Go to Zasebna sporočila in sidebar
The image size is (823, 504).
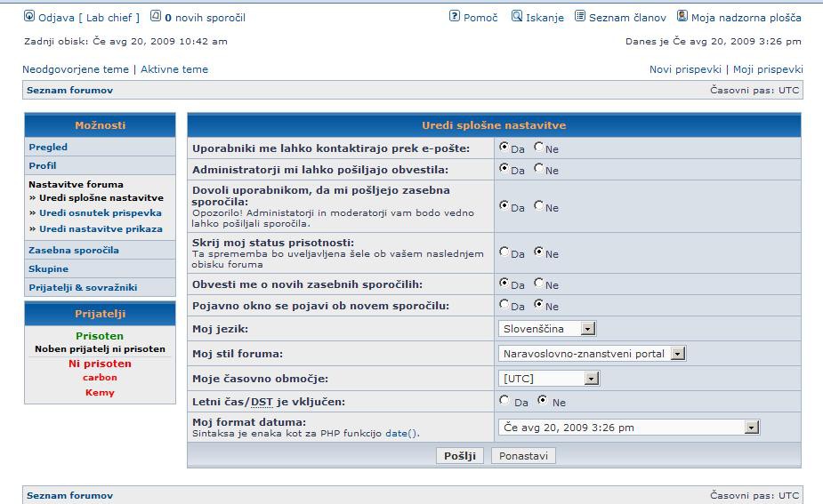pos(73,250)
